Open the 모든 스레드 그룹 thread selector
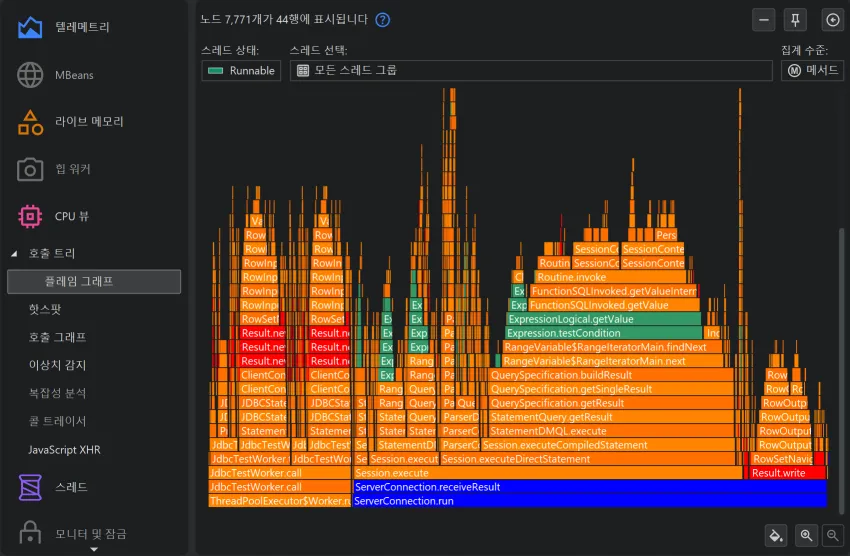 pos(531,70)
